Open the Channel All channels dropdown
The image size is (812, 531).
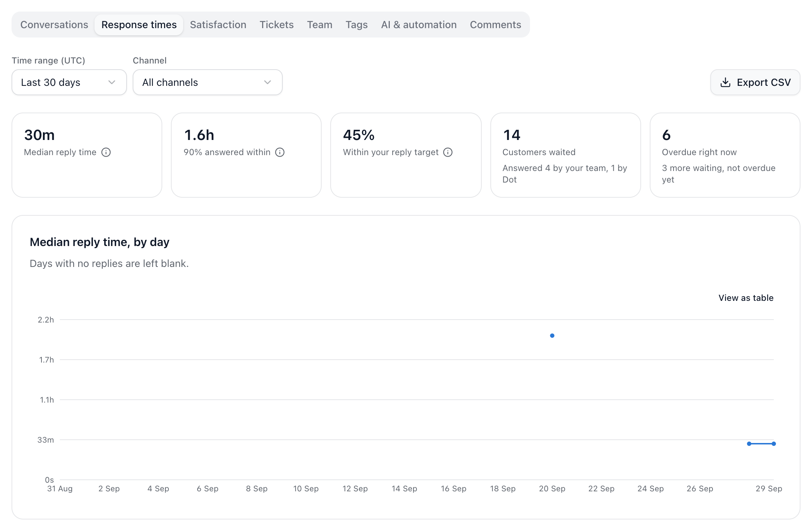point(208,82)
